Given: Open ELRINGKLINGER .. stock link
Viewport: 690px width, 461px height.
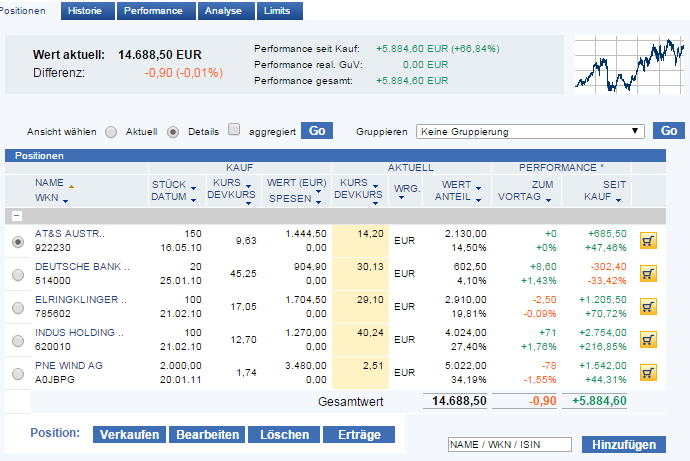Looking at the screenshot, I should click(x=81, y=300).
